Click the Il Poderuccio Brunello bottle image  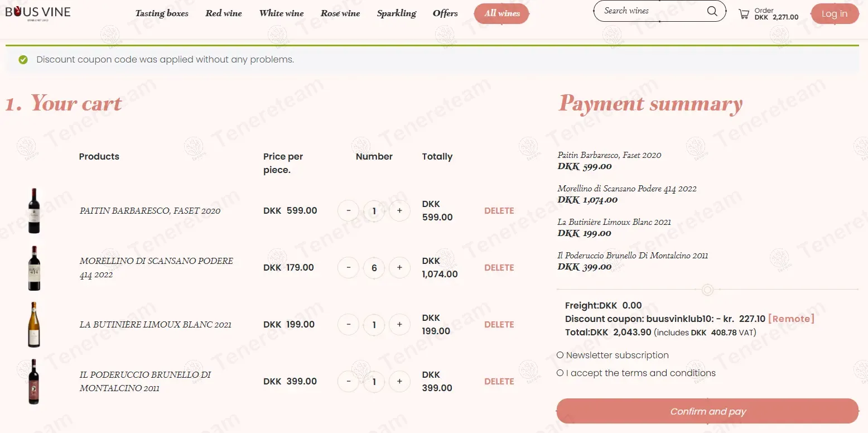(x=34, y=382)
